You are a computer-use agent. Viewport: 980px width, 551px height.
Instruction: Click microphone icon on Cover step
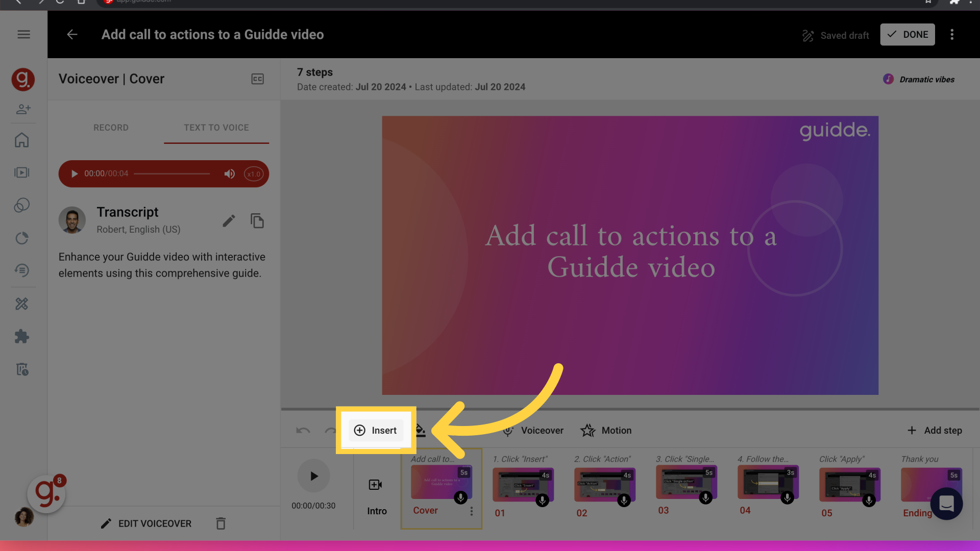click(460, 497)
